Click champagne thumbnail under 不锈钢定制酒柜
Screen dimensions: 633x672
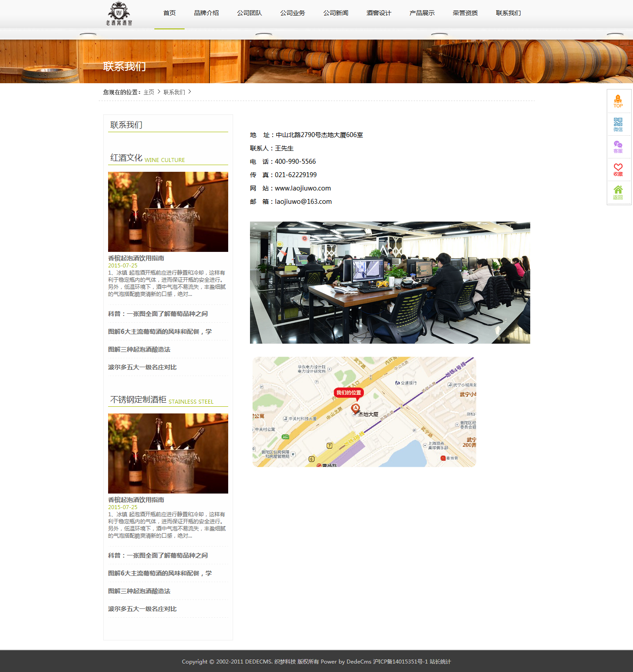point(168,453)
